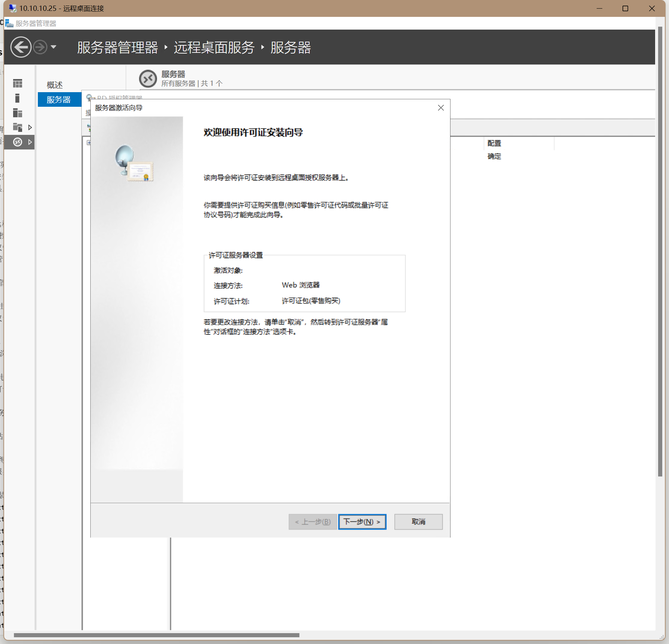Viewport: 669px width, 644px height.
Task: Click the remote desktop connection title icon
Action: click(13, 8)
